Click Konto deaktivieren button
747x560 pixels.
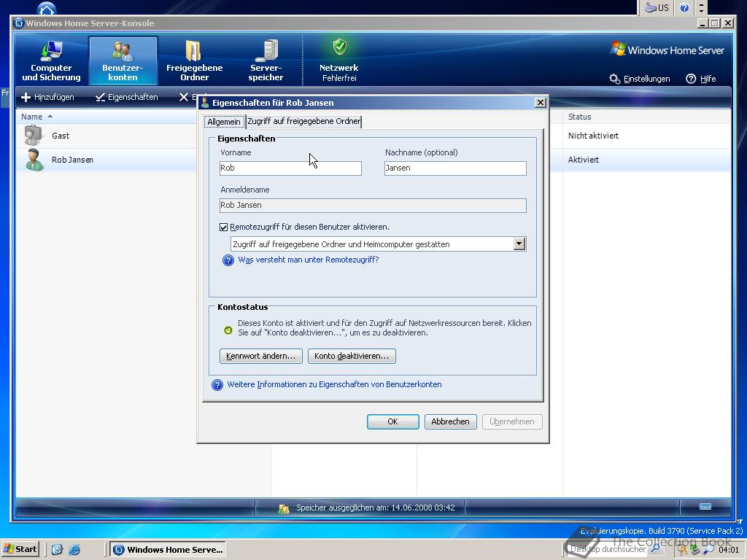352,356
